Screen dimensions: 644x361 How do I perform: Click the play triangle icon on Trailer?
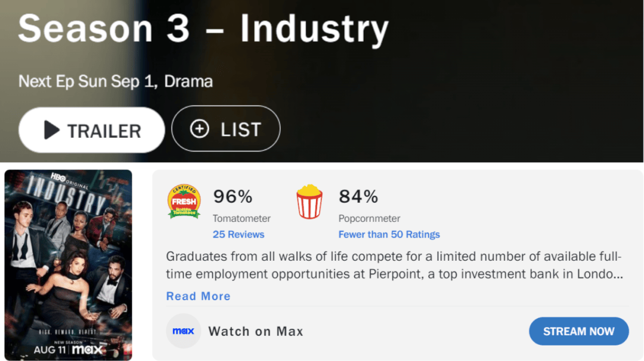[x=52, y=130]
